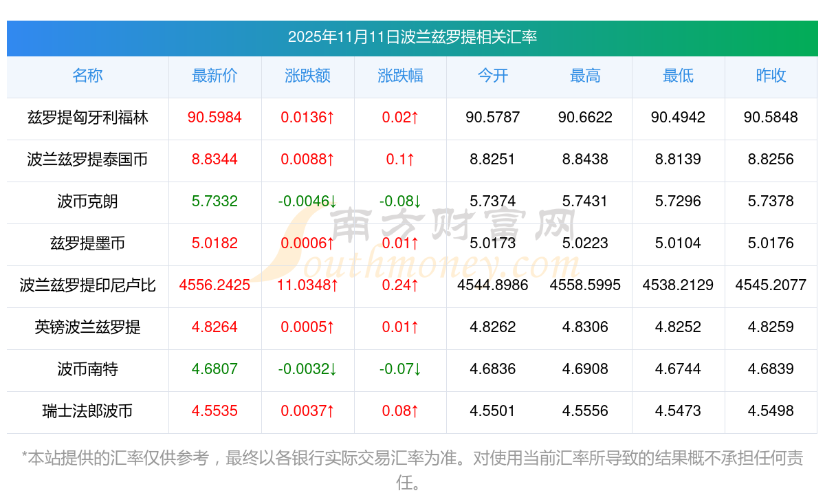Select previous close 4.5498
The width and height of the screenshot is (825, 504).
(771, 411)
